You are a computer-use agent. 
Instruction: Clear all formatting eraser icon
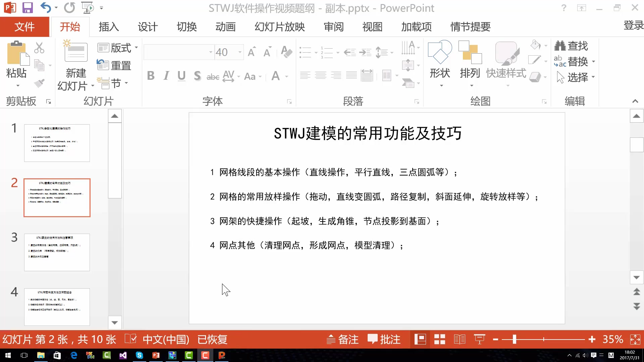pyautogui.click(x=286, y=52)
